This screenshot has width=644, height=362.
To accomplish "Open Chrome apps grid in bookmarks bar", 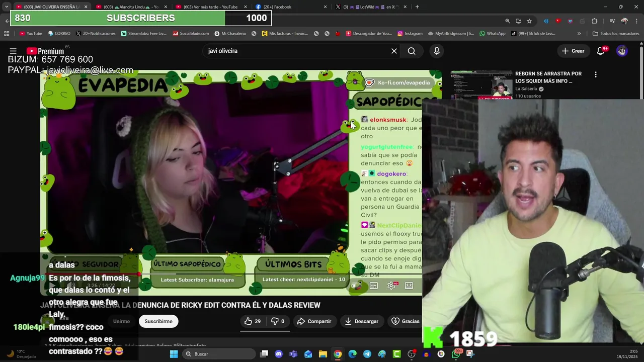I will pos(7,34).
